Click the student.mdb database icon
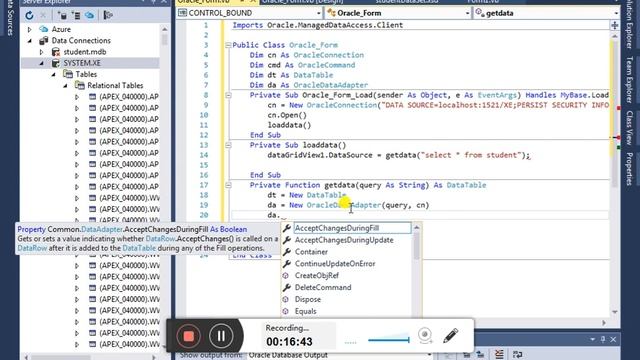The height and width of the screenshot is (360, 640). click(x=56, y=52)
